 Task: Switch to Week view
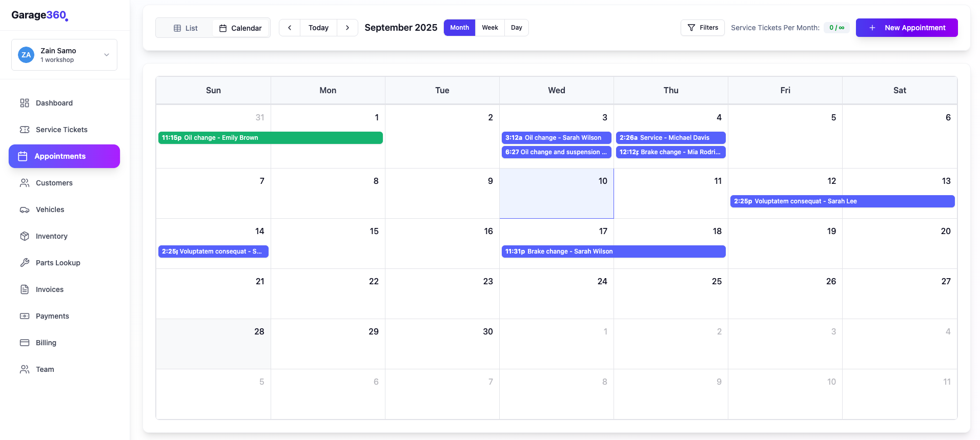coord(489,28)
